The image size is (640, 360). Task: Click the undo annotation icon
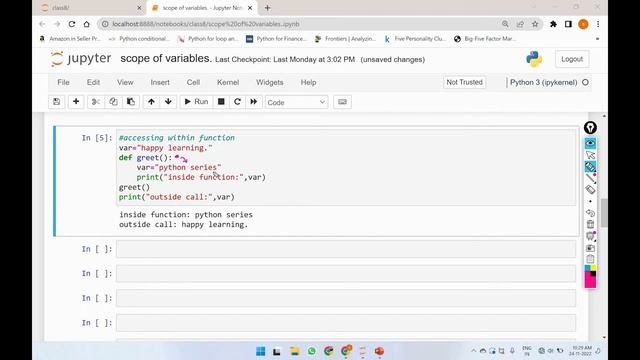(590, 213)
